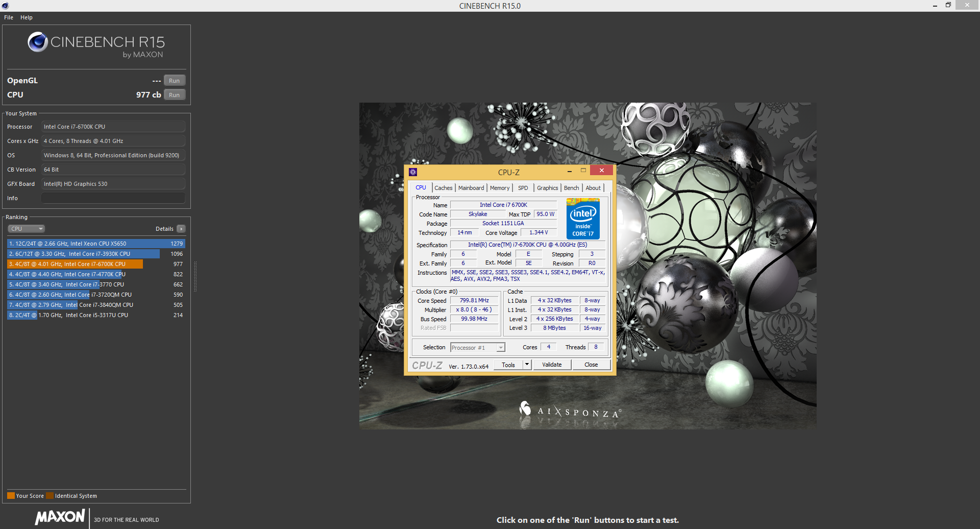Open the File menu

[x=9, y=17]
